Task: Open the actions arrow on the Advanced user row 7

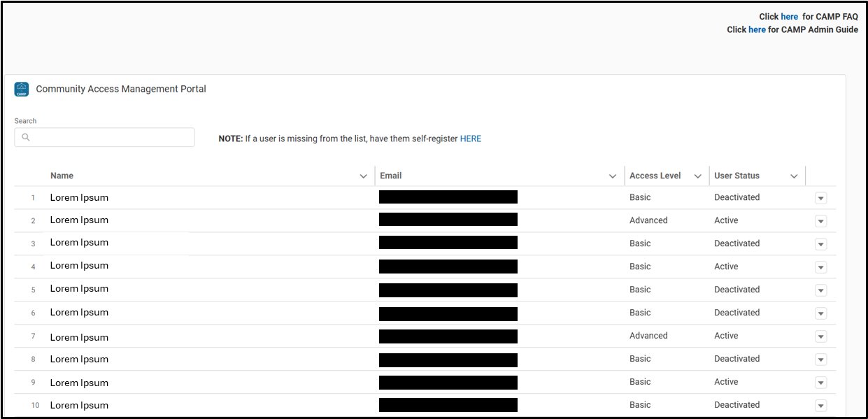Action: pos(820,336)
